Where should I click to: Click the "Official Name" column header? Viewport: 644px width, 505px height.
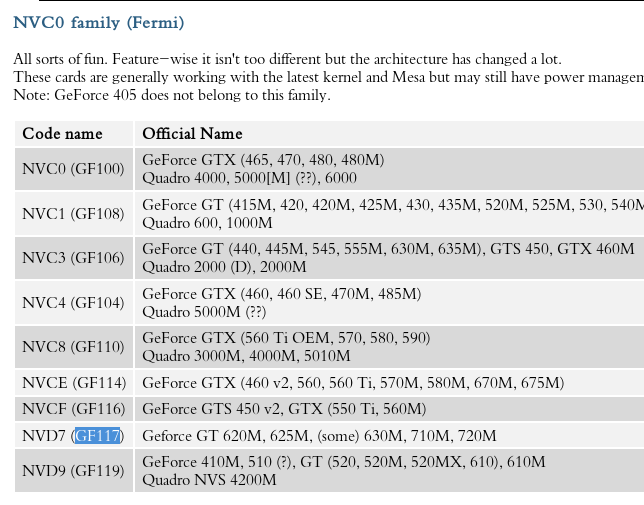pyautogui.click(x=192, y=133)
